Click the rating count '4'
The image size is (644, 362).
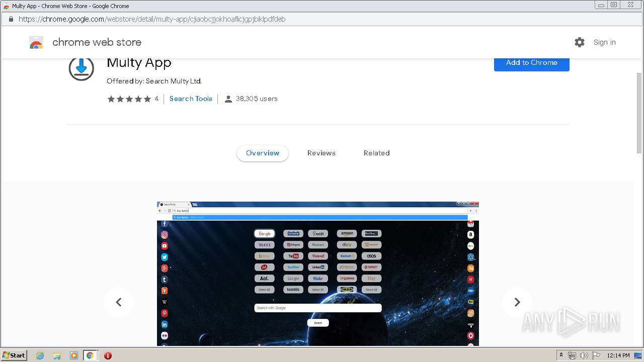pos(156,99)
